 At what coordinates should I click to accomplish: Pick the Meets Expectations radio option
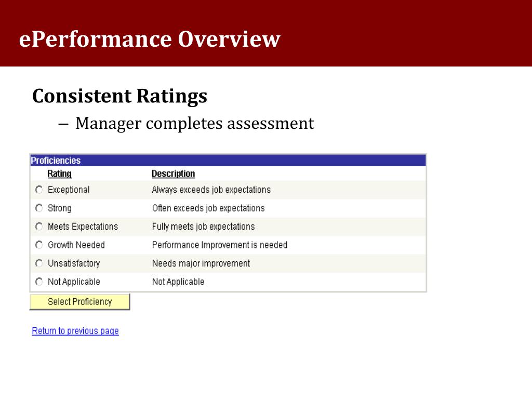point(39,227)
